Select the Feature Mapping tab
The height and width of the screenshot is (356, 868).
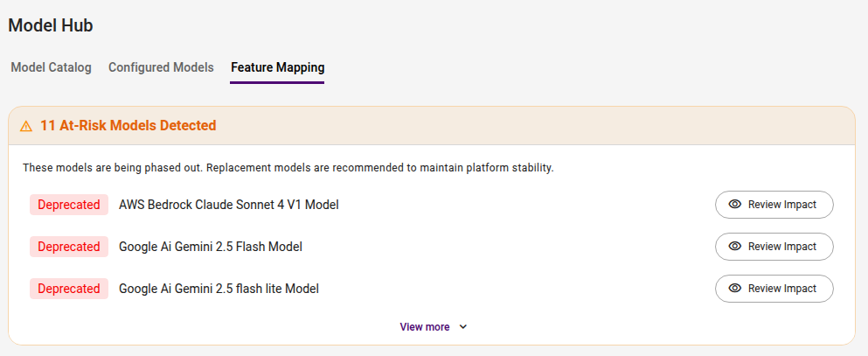(277, 67)
